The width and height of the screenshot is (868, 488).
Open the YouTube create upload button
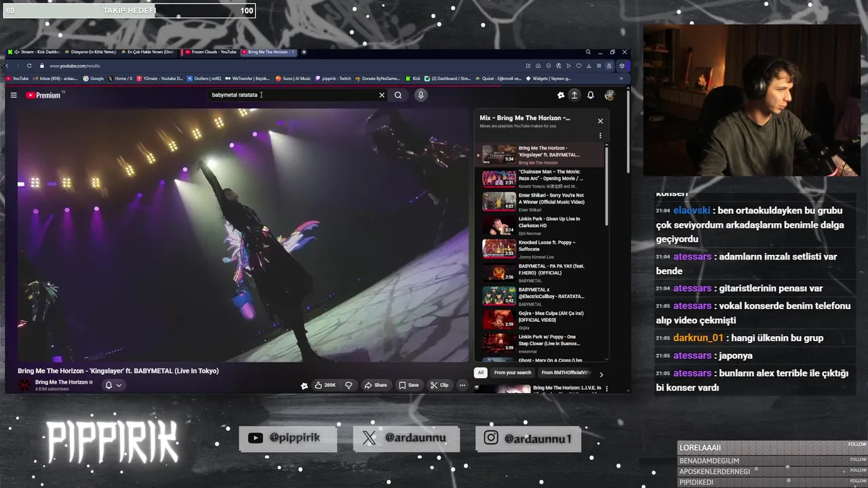tap(574, 96)
